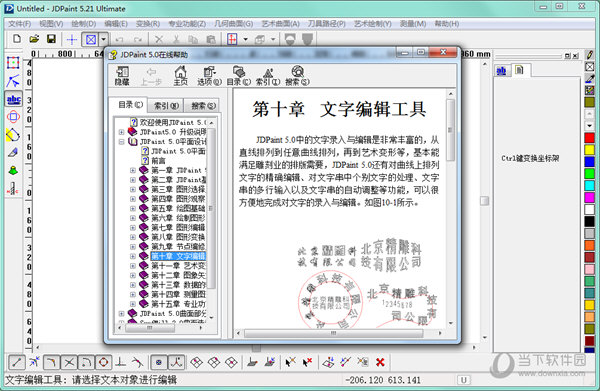Click the New file icon
600x391 pixels.
click(17, 39)
